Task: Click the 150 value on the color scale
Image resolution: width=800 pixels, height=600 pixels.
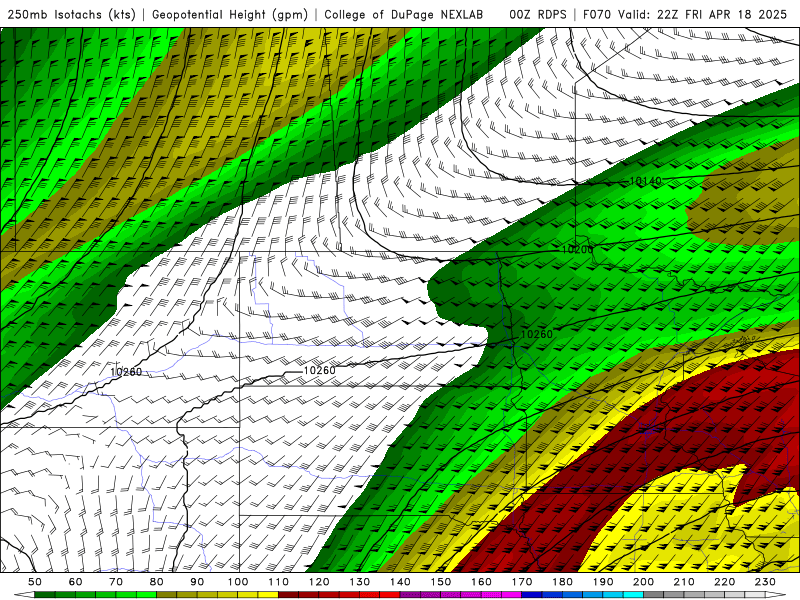Action: point(441,582)
